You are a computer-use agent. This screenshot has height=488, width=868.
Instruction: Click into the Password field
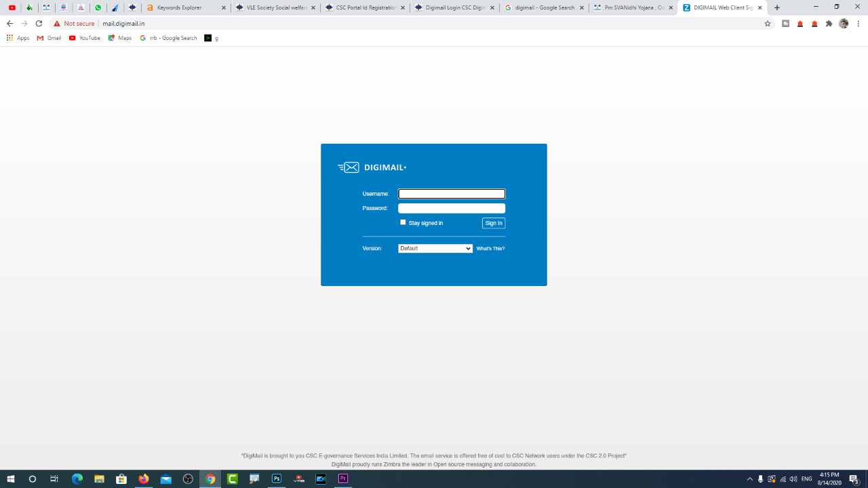pyautogui.click(x=452, y=208)
